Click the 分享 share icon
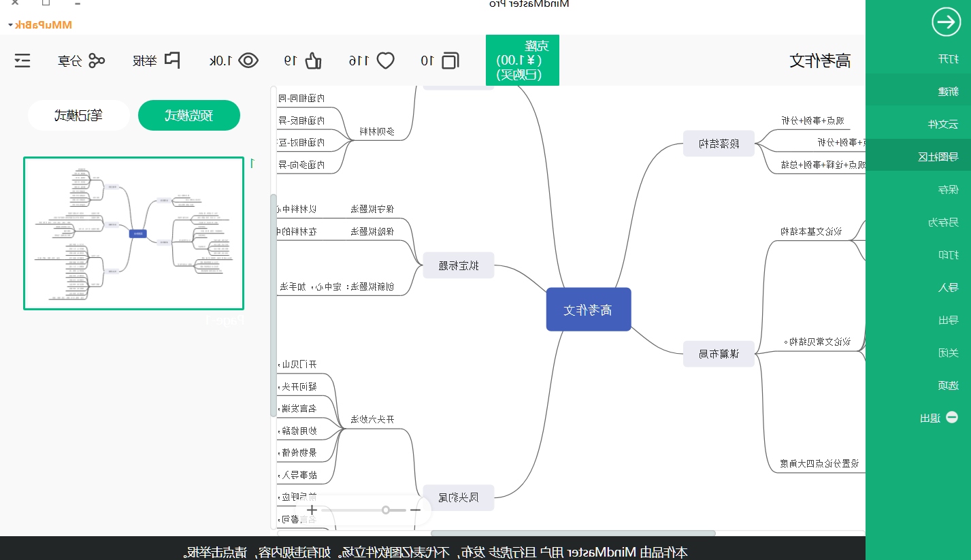This screenshot has height=560, width=971. 97,61
